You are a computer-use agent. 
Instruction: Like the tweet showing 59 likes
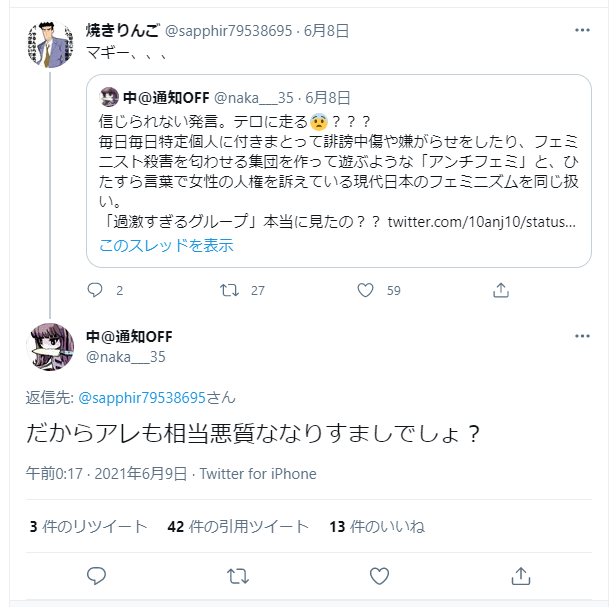pyautogui.click(x=366, y=290)
